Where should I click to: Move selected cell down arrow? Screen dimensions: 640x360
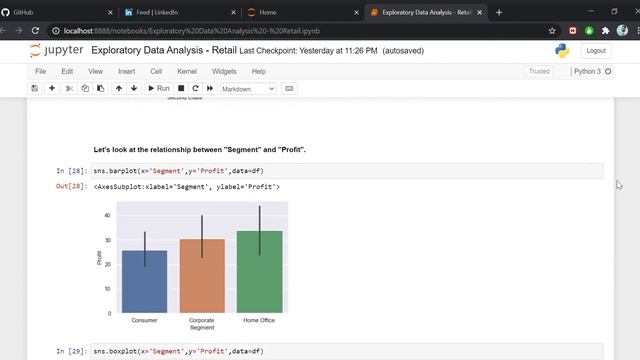pyautogui.click(x=134, y=89)
